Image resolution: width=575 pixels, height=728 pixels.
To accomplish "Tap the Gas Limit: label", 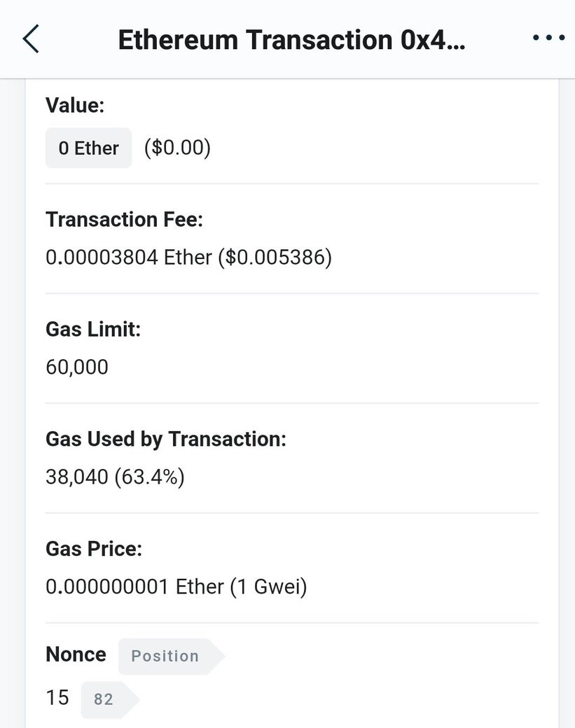I will click(93, 329).
